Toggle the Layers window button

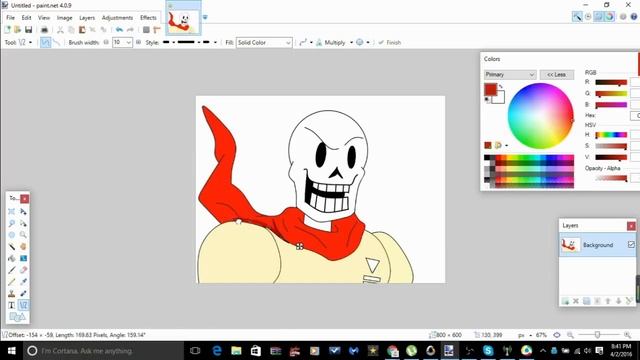click(x=598, y=16)
